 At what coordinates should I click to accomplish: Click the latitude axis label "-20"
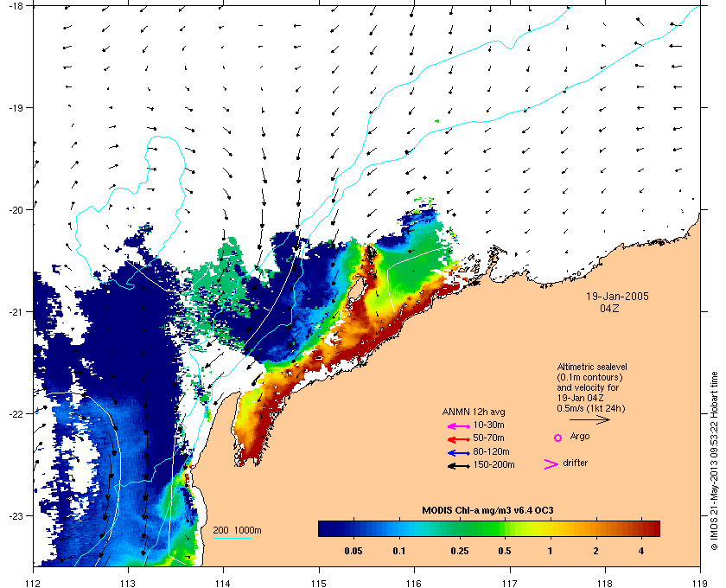[x=16, y=210]
